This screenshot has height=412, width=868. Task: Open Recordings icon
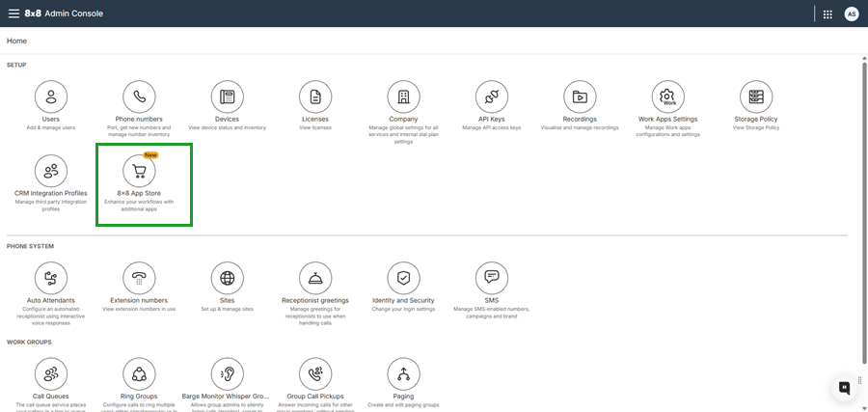(580, 96)
